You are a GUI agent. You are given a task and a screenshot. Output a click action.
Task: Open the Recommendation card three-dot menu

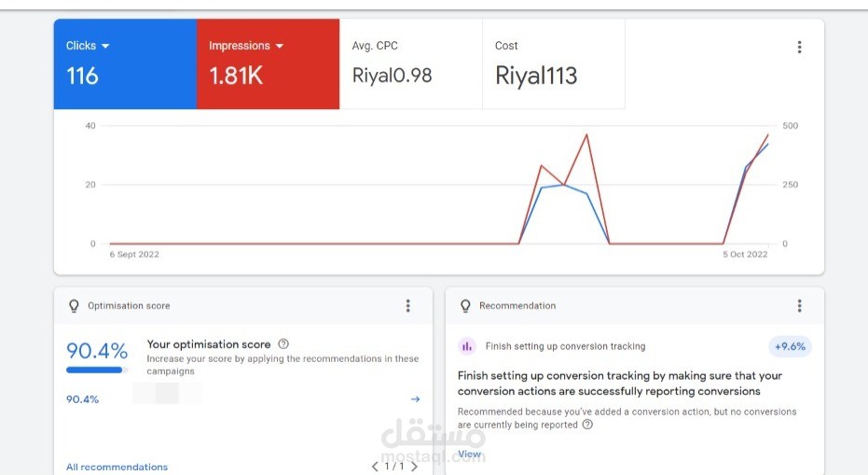(x=799, y=305)
